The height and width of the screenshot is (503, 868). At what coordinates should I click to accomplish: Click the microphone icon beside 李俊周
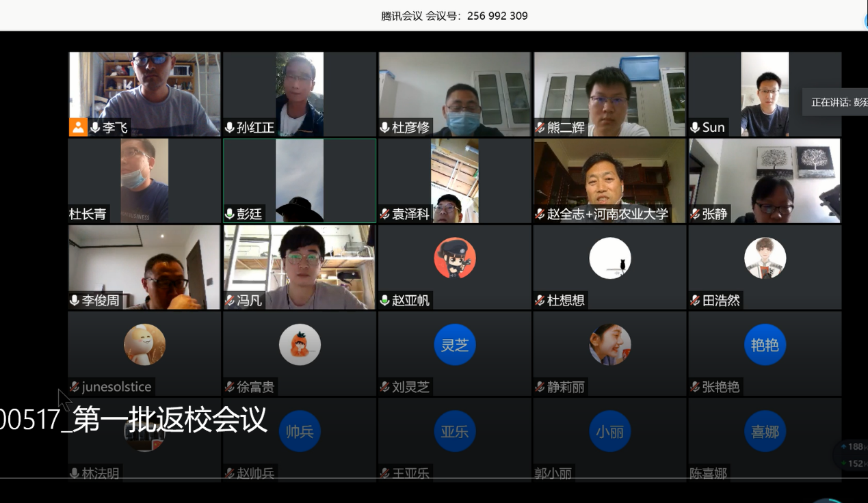75,300
